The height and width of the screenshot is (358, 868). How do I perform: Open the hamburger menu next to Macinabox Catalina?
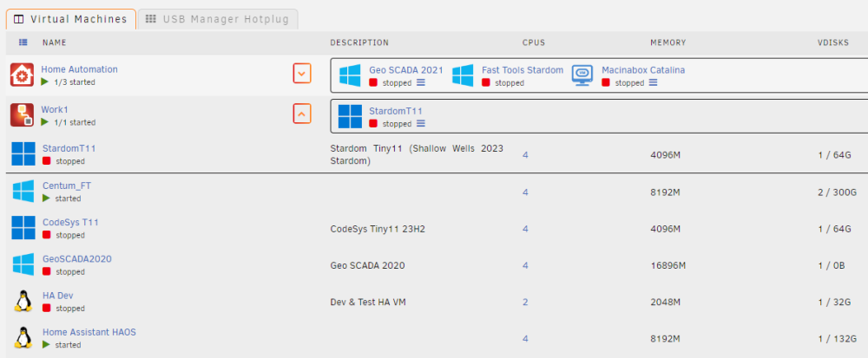[x=654, y=82]
